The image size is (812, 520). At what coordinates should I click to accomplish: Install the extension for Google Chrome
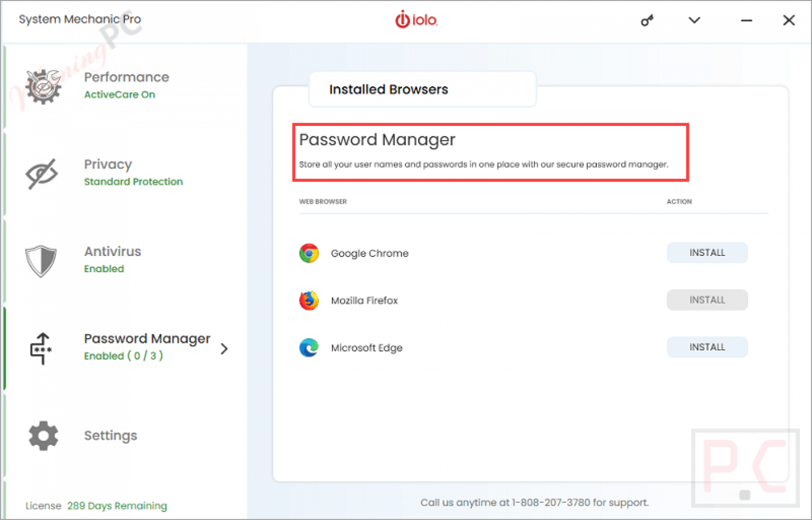tap(707, 253)
